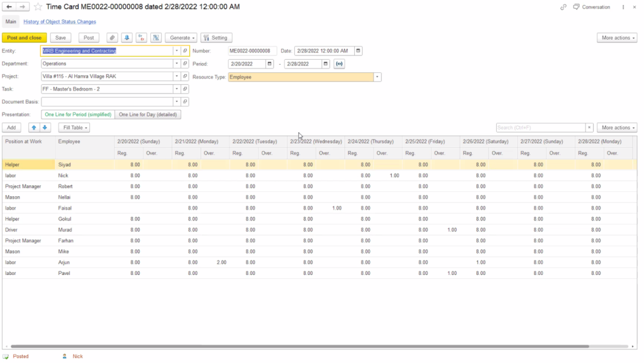This screenshot has width=644, height=363.
Task: Open the Generate dropdown menu
Action: point(182,38)
